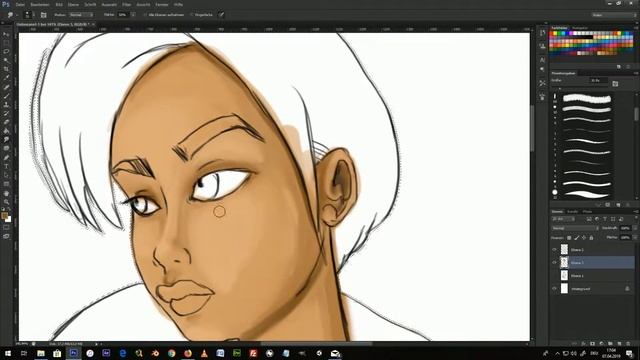Viewport: 640px width, 360px height.
Task: Toggle Quick Mask mode
Action: point(6,228)
